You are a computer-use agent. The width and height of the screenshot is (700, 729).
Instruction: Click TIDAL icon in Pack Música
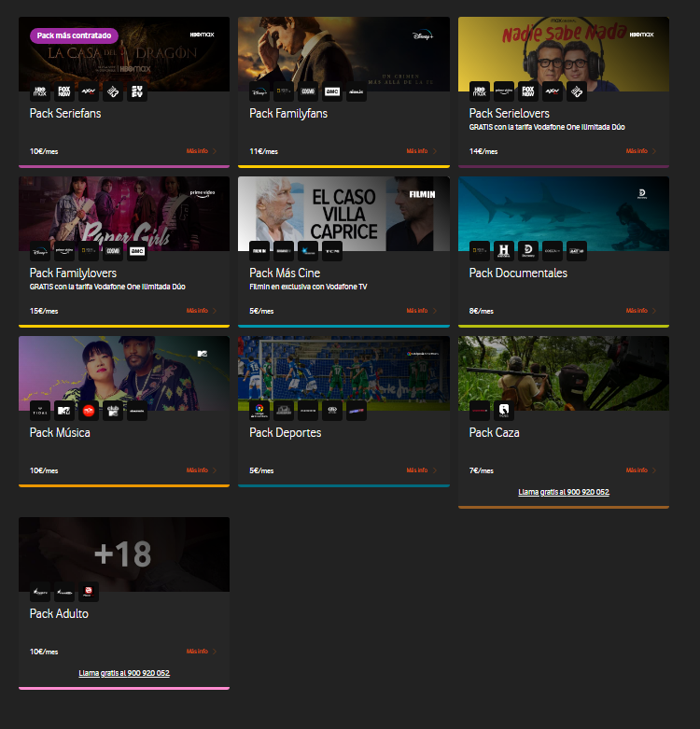[x=40, y=411]
